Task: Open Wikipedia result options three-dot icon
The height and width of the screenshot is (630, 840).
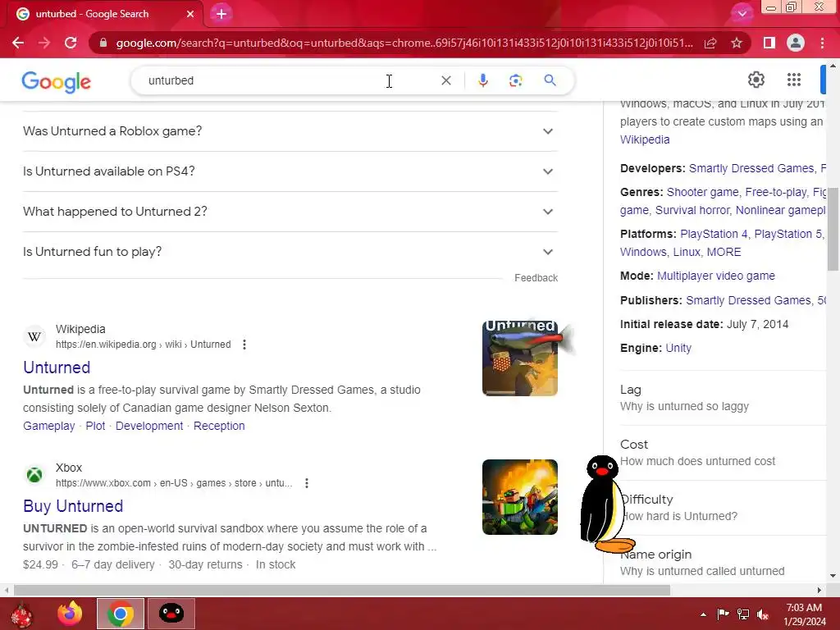Action: point(244,345)
